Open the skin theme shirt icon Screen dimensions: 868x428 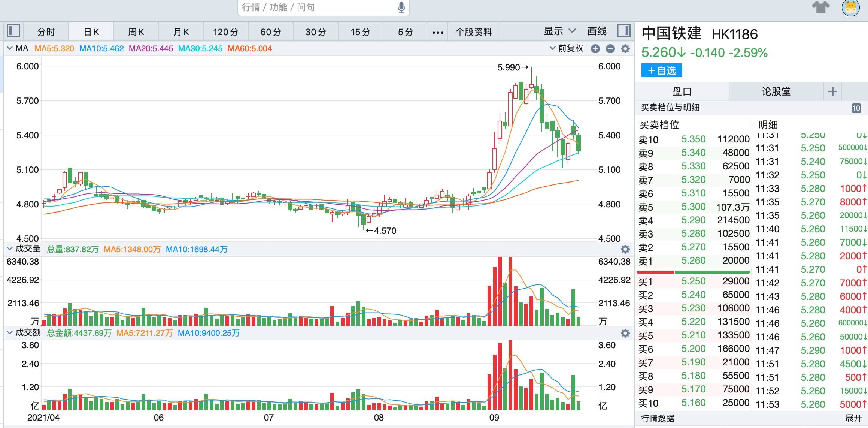(x=820, y=7)
